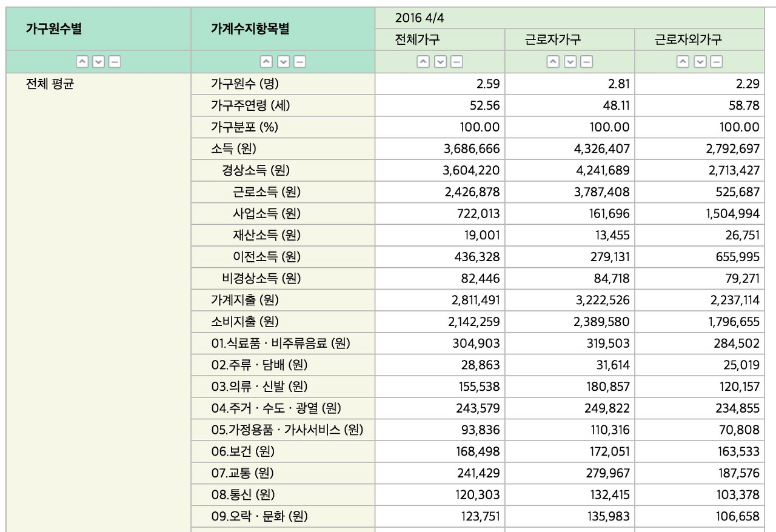This screenshot has width=776, height=532.
Task: Reset 전체가구 column sorting with minus icon
Action: pos(457,62)
